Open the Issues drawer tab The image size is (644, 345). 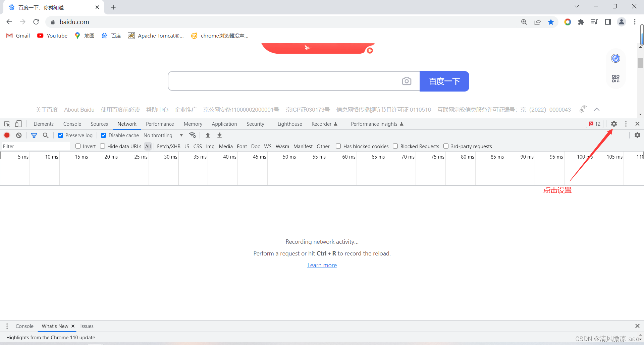click(x=87, y=326)
